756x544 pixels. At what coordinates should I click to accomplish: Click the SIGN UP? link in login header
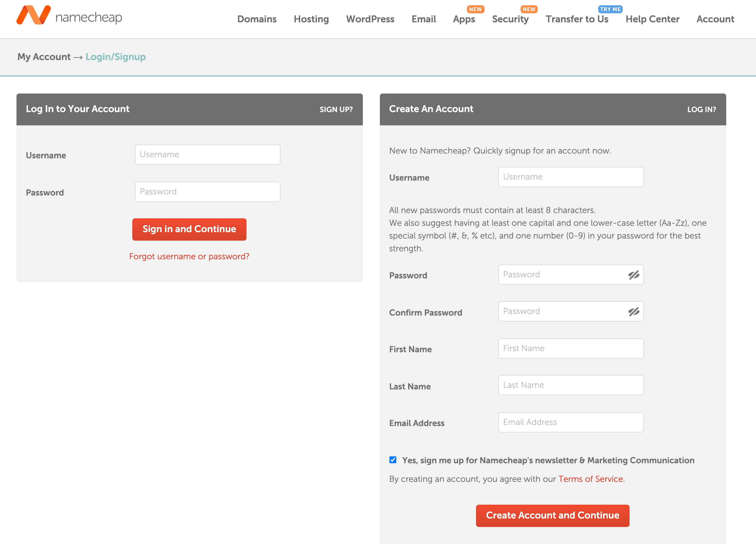[x=336, y=109]
